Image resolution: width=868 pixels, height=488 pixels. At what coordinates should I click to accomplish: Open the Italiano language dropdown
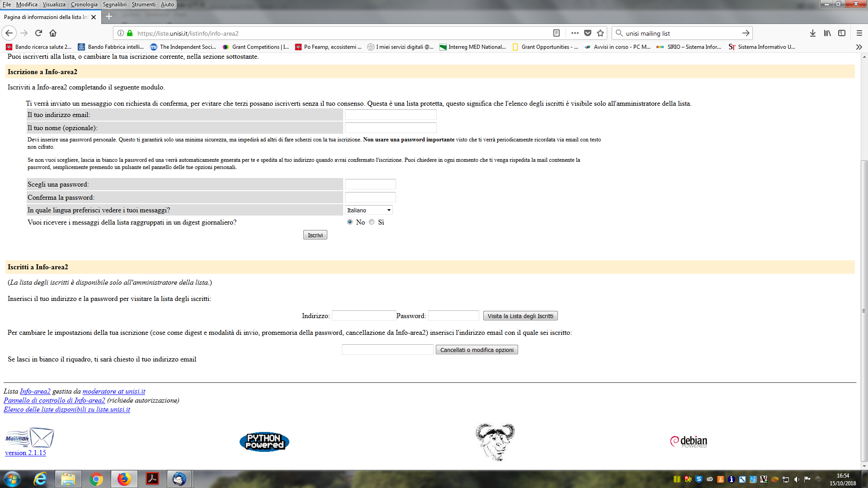click(x=368, y=210)
